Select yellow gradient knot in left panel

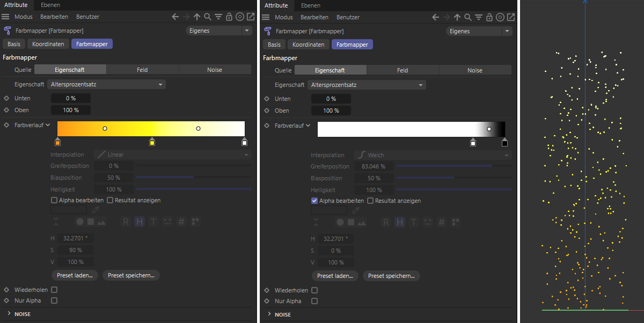tap(152, 142)
